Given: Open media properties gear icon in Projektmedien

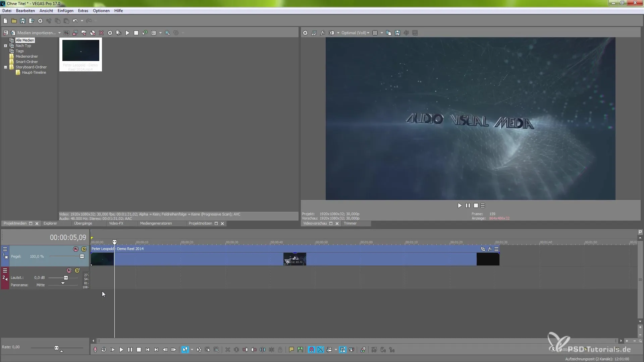Looking at the screenshot, I should click(110, 33).
